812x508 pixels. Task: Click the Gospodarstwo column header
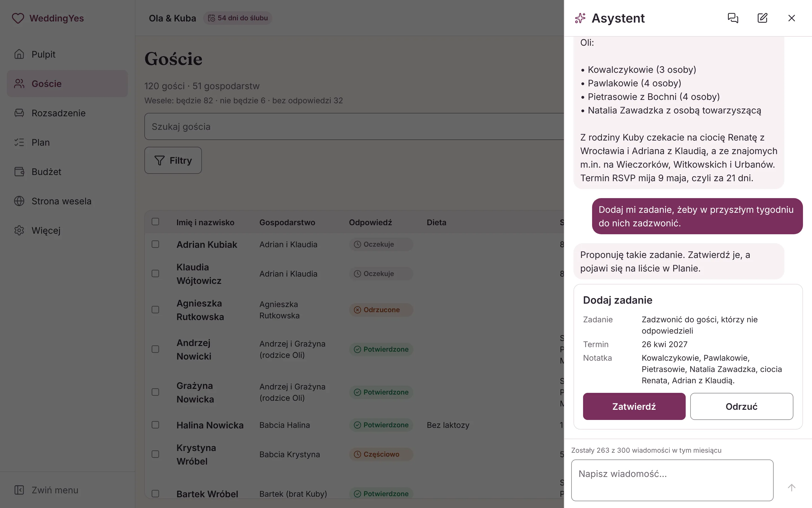(287, 222)
